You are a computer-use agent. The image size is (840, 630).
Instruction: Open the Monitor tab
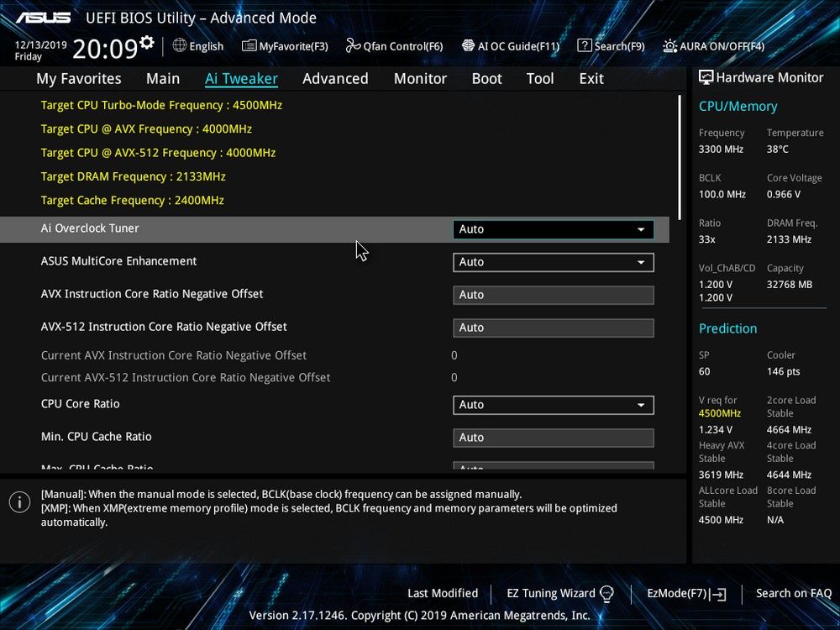(420, 79)
